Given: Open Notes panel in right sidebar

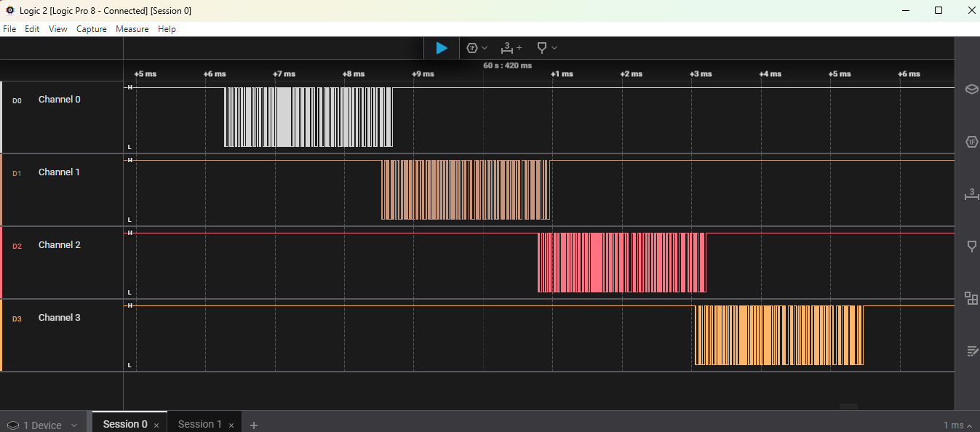Looking at the screenshot, I should pyautogui.click(x=971, y=351).
